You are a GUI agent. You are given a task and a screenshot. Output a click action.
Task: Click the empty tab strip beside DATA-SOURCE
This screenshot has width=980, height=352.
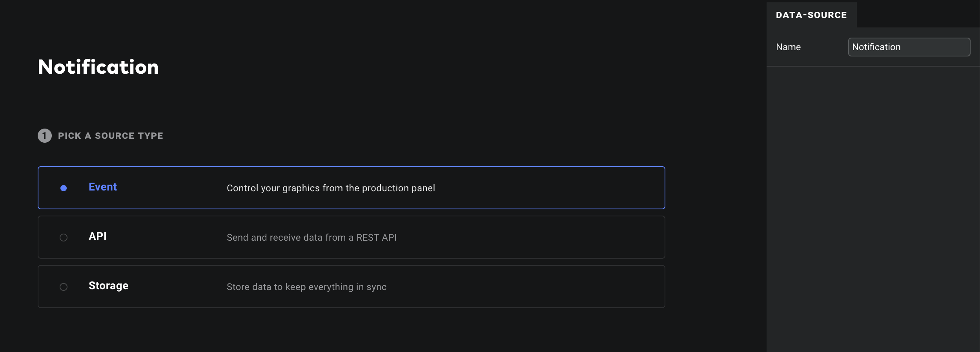[x=918, y=15]
